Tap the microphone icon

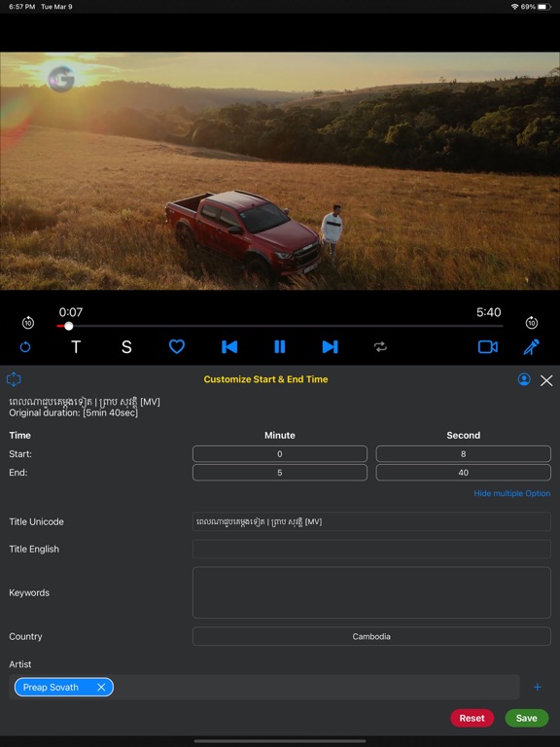click(532, 347)
